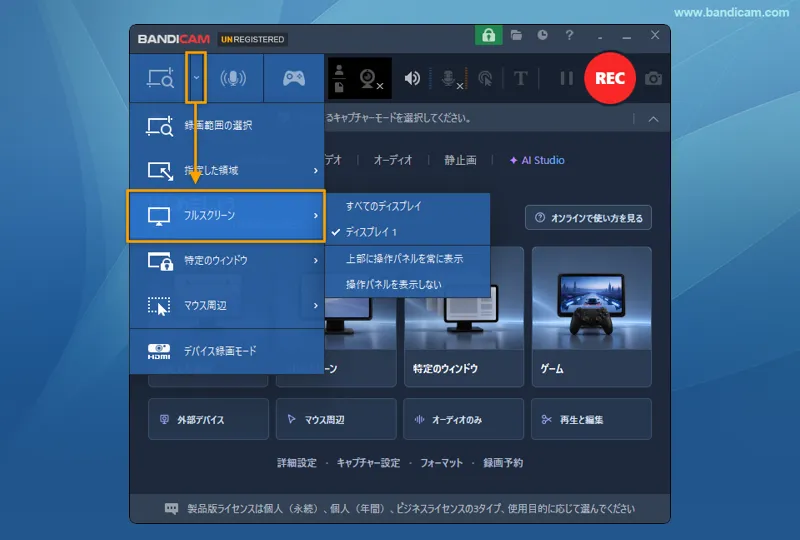Image resolution: width=800 pixels, height=540 pixels.
Task: Close the Bandicam window
Action: (x=655, y=35)
